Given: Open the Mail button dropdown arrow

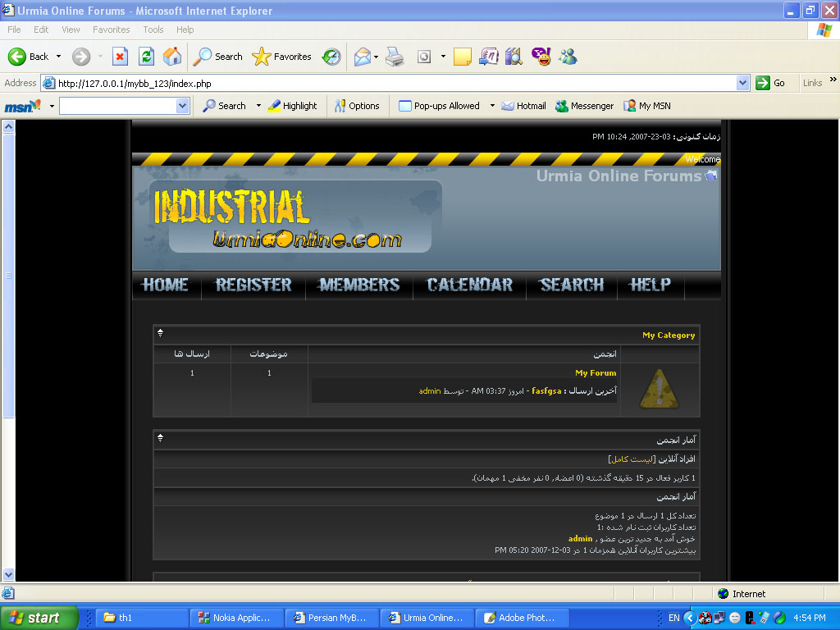Looking at the screenshot, I should pos(376,57).
